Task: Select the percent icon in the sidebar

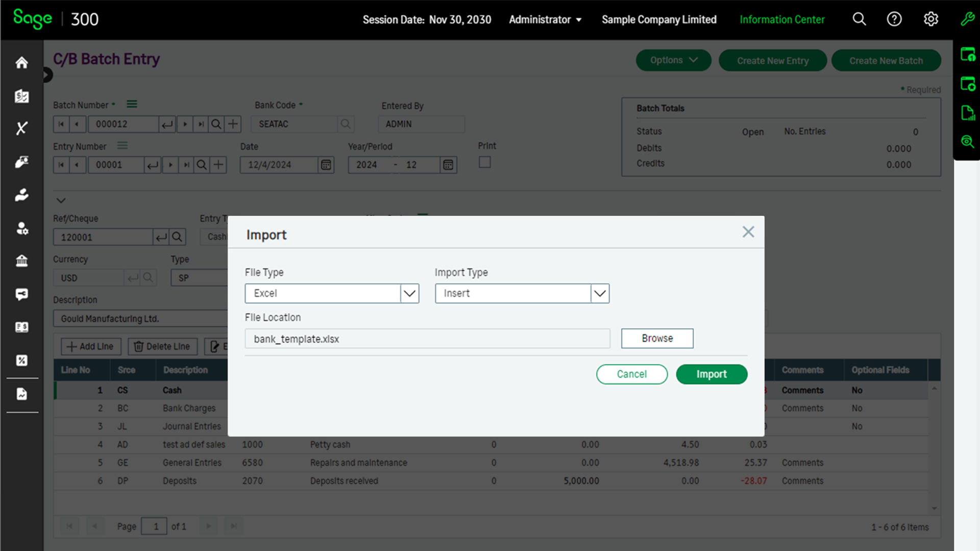Action: coord(21,360)
